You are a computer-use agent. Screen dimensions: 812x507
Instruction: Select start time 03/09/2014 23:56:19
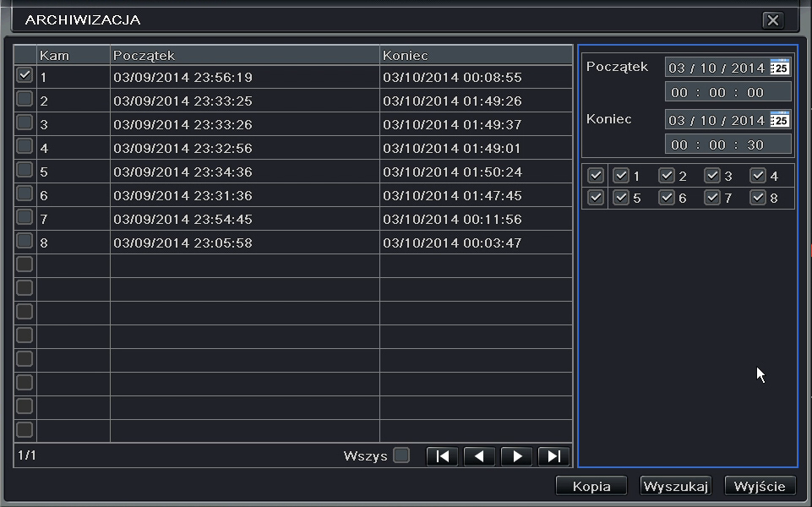(183, 77)
